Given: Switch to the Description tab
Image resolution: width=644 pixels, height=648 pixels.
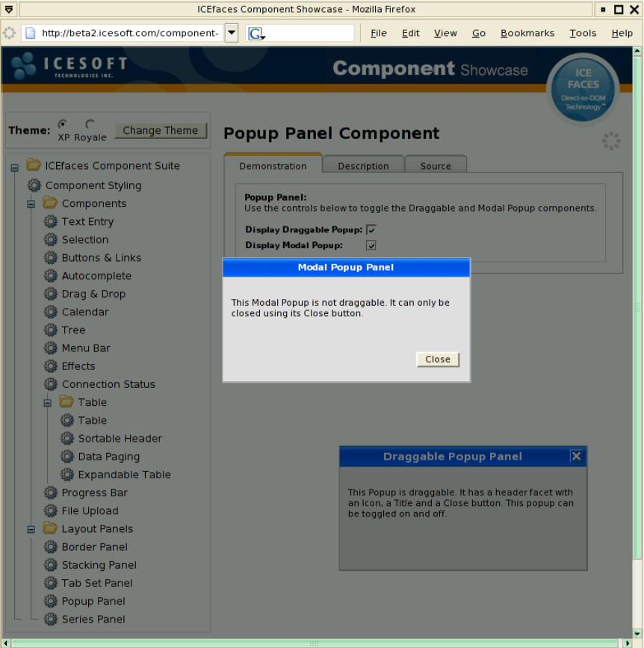Looking at the screenshot, I should pyautogui.click(x=363, y=166).
